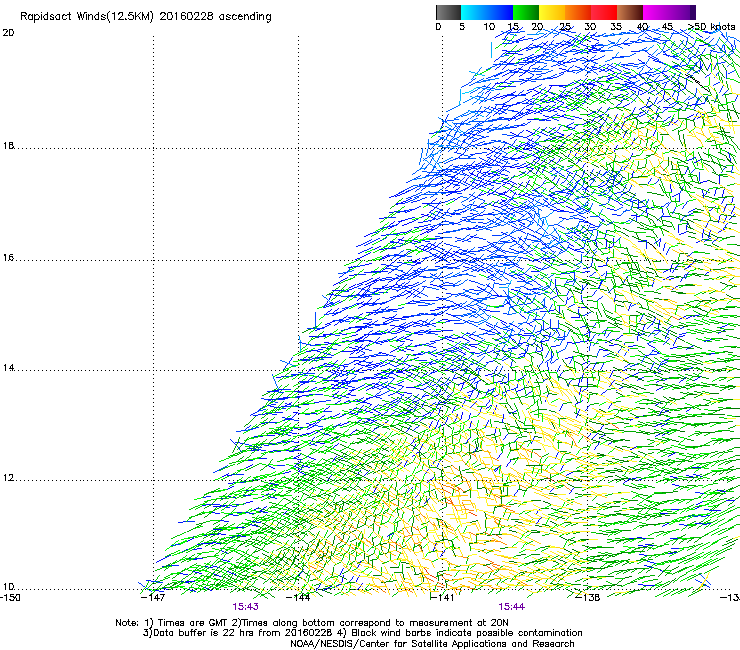This screenshot has width=740, height=650.
Task: Click the latitude label '16'
Action: pyautogui.click(x=8, y=258)
